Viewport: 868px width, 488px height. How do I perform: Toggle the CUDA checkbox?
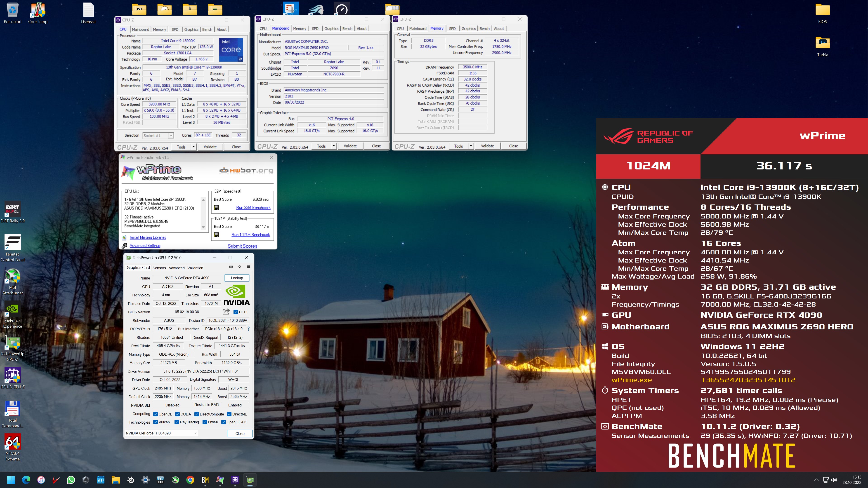(x=177, y=414)
